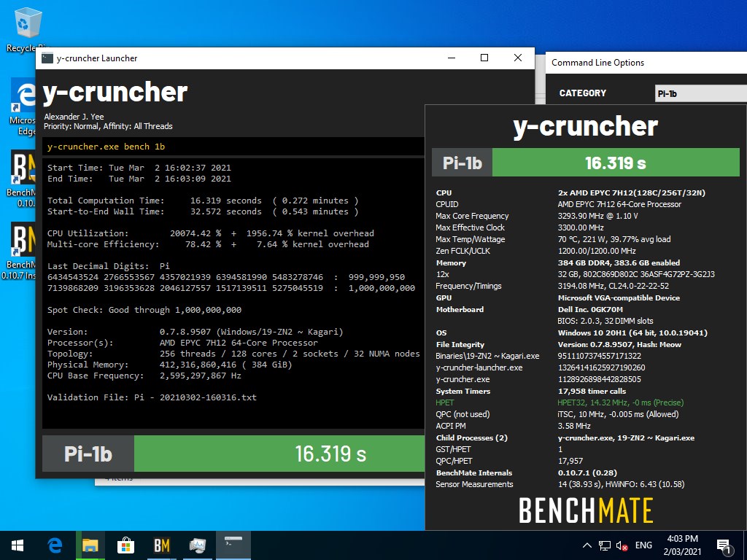The image size is (747, 560).
Task: Click the BENCHMATE logo at panel bottom
Action: point(586,510)
